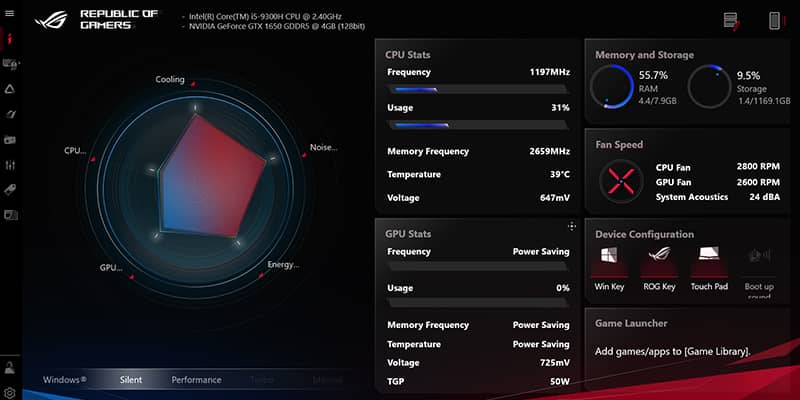
Task: Open the price tag deals sidebar icon
Action: point(10,189)
